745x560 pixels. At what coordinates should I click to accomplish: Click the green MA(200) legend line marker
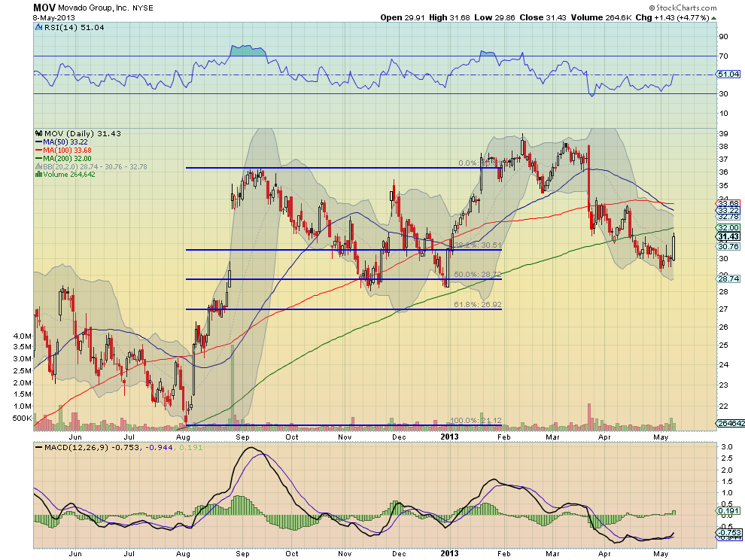(x=39, y=158)
